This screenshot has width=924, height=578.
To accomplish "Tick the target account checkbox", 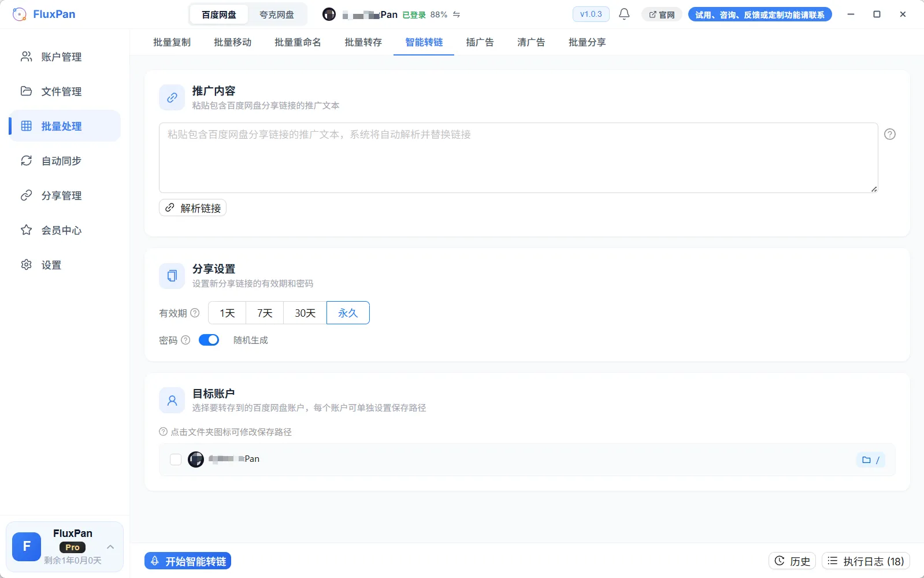I will 176,460.
